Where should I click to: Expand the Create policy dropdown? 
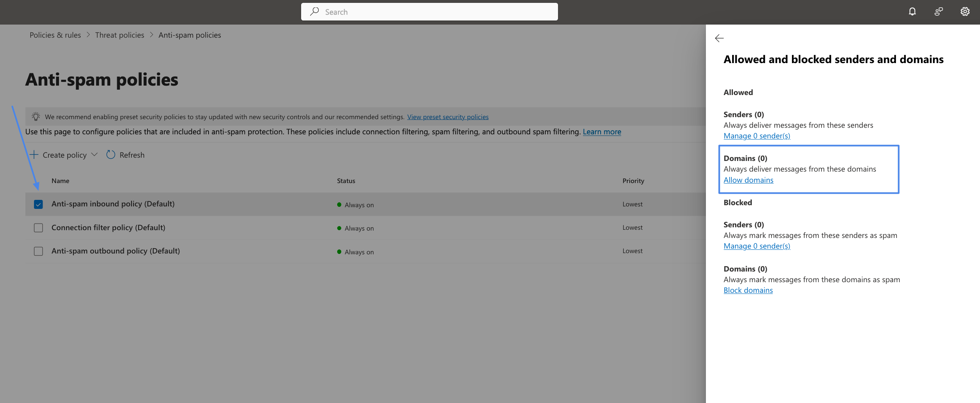(95, 155)
